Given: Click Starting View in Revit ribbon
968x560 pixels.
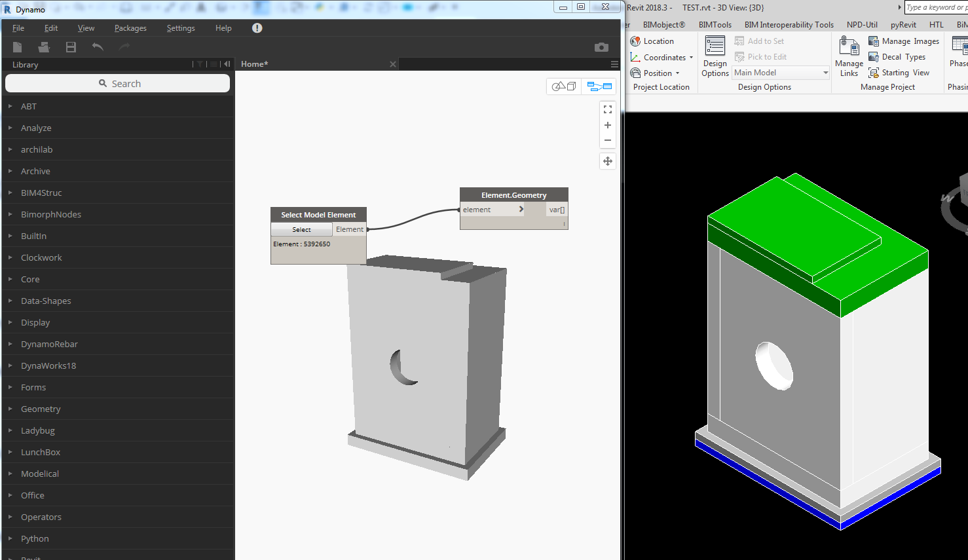Looking at the screenshot, I should click(899, 73).
